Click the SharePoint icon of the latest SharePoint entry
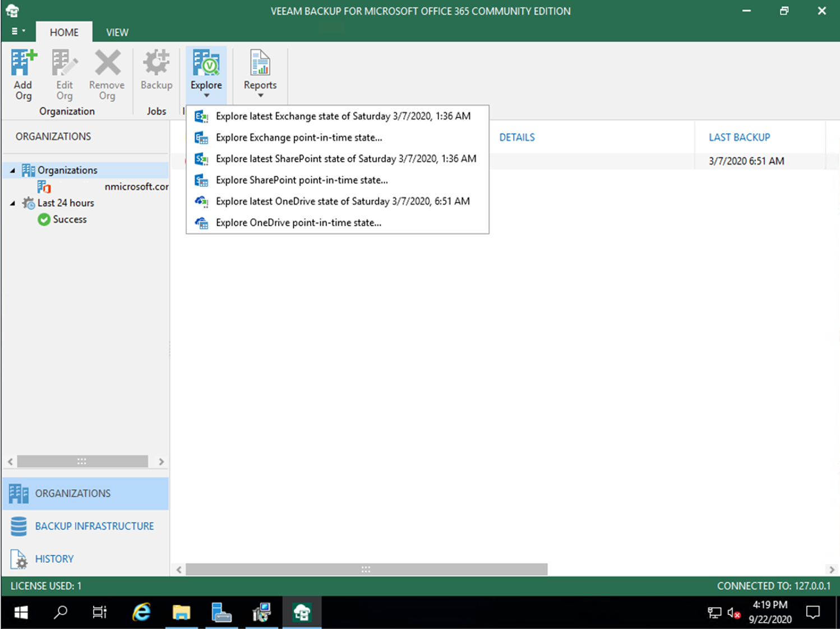This screenshot has width=840, height=629. (201, 159)
